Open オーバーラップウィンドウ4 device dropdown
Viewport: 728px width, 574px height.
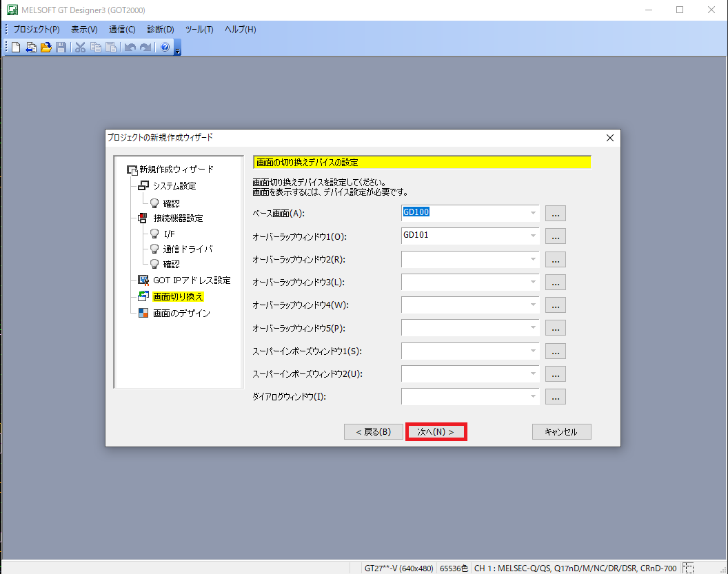click(533, 305)
